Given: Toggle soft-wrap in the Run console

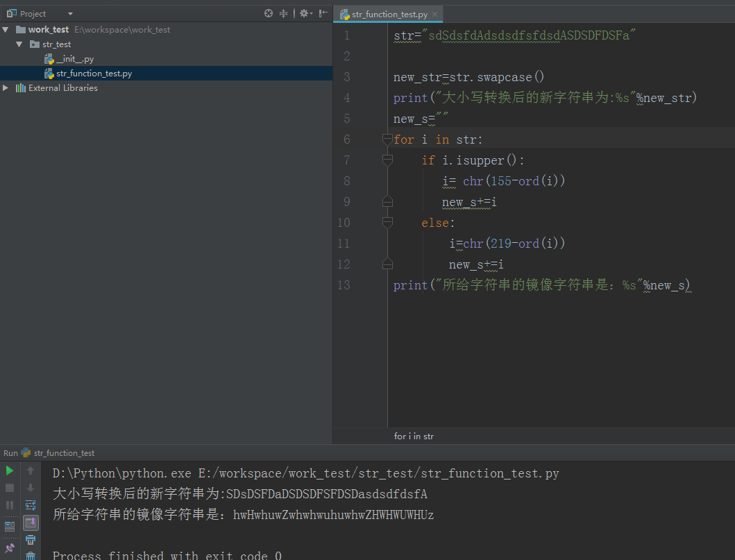Looking at the screenshot, I should [x=31, y=505].
